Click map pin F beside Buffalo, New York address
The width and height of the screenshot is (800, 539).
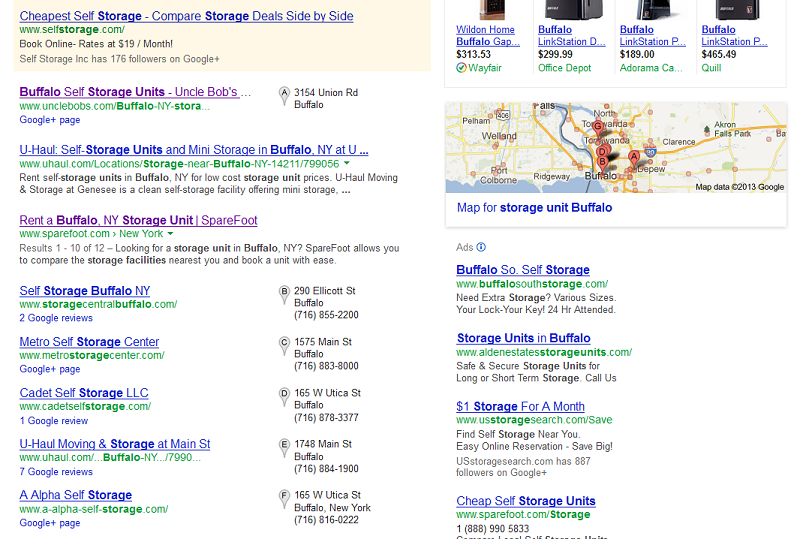[x=284, y=498]
